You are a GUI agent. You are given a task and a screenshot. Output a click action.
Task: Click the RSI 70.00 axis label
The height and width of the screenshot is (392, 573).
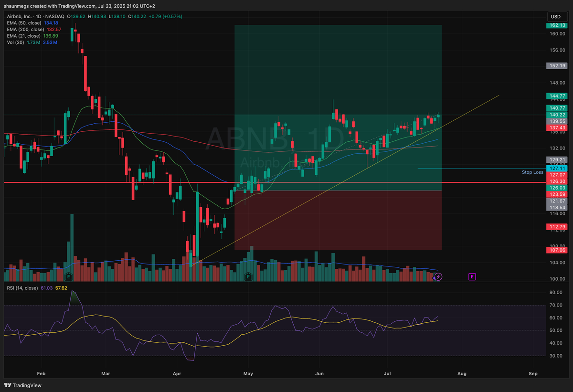pos(556,305)
